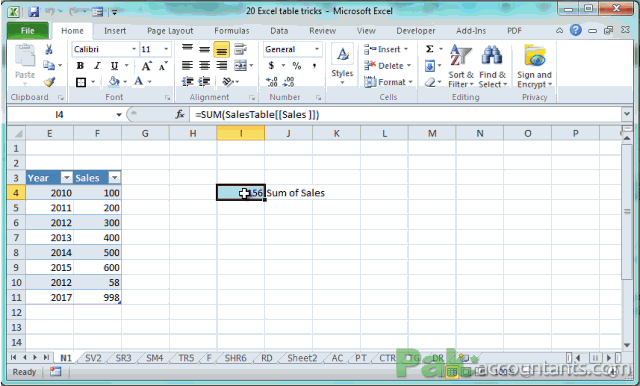Click the Insert Function fx icon
The width and height of the screenshot is (640, 386).
coord(180,115)
